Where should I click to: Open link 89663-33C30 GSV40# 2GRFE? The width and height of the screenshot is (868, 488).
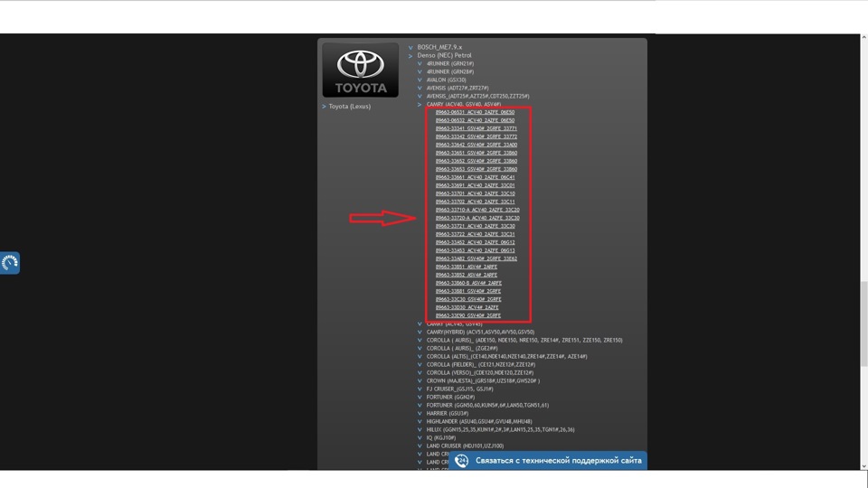click(x=468, y=299)
